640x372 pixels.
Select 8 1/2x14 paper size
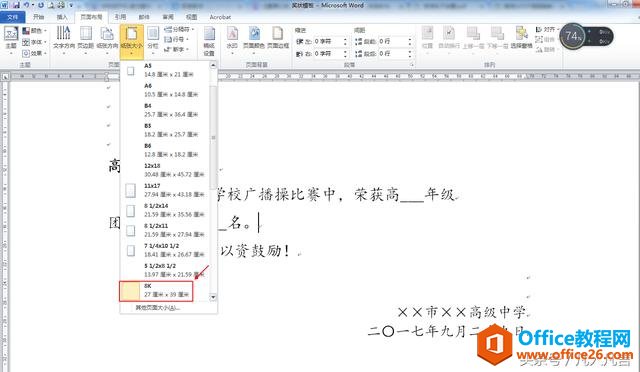[x=165, y=210]
